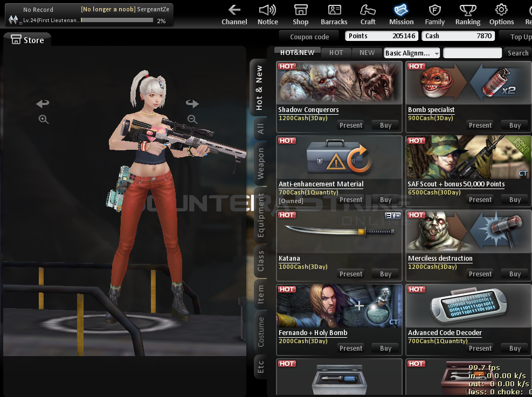The width and height of the screenshot is (532, 397).
Task: Open the Item side tab
Action: (260, 294)
